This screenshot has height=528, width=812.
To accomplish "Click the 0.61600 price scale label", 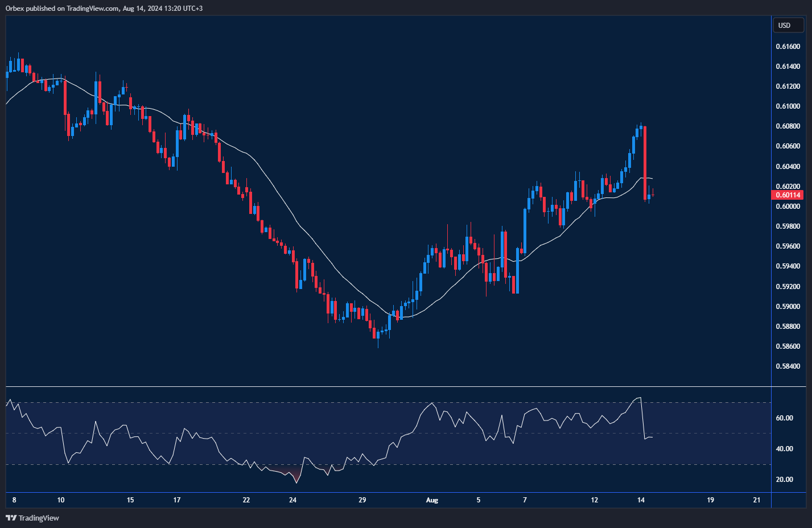I will pos(788,47).
